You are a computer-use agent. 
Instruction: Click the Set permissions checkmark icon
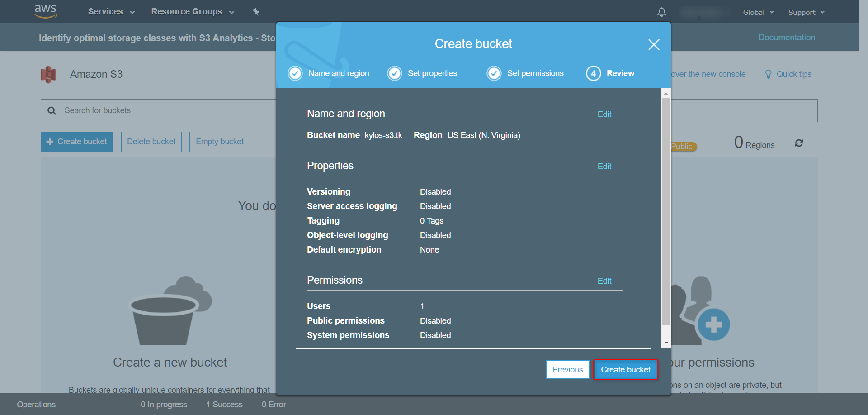coord(494,73)
